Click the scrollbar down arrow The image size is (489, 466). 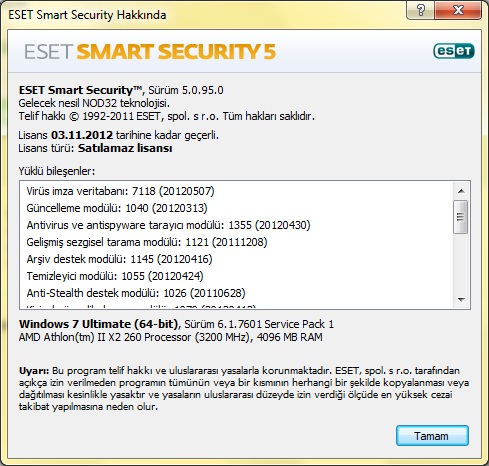pyautogui.click(x=461, y=299)
